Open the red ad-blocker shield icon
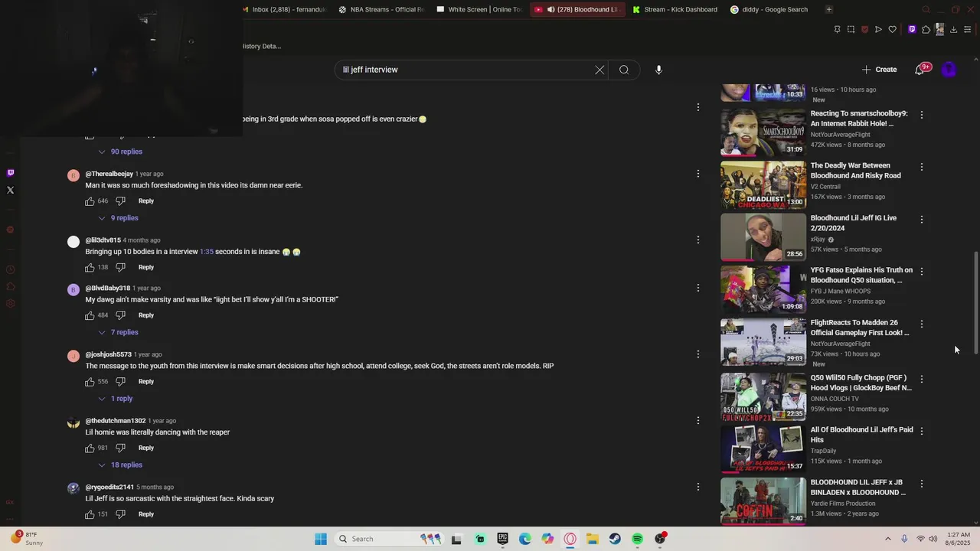This screenshot has height=551, width=980. point(864,30)
